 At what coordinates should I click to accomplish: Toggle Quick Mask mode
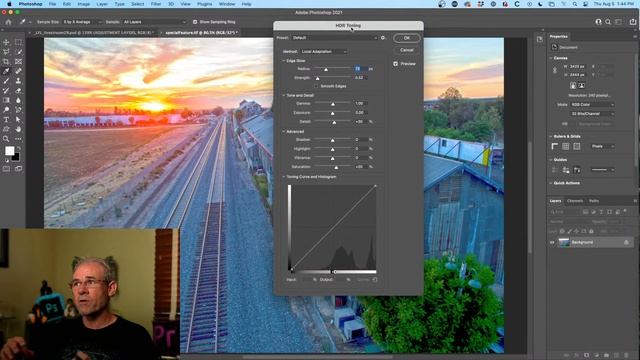(6, 169)
